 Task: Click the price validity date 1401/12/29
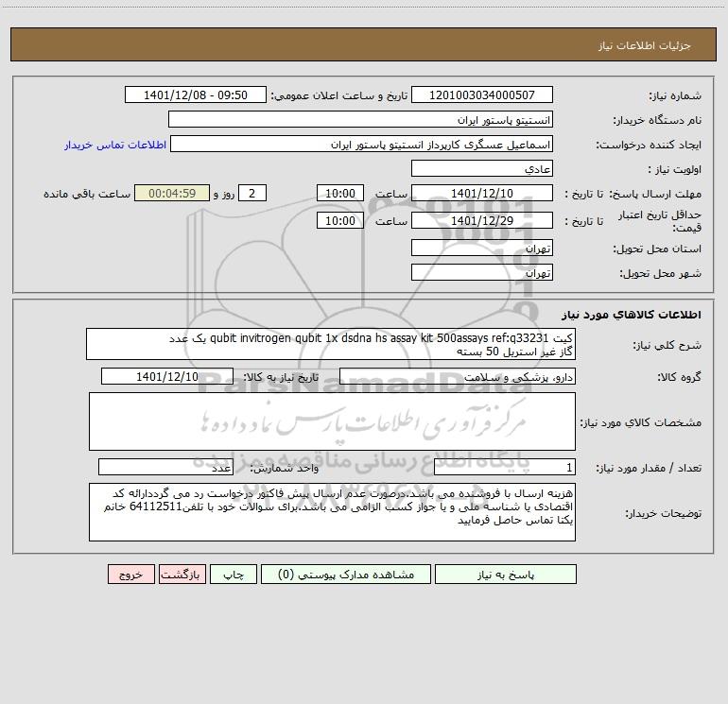[x=482, y=220]
